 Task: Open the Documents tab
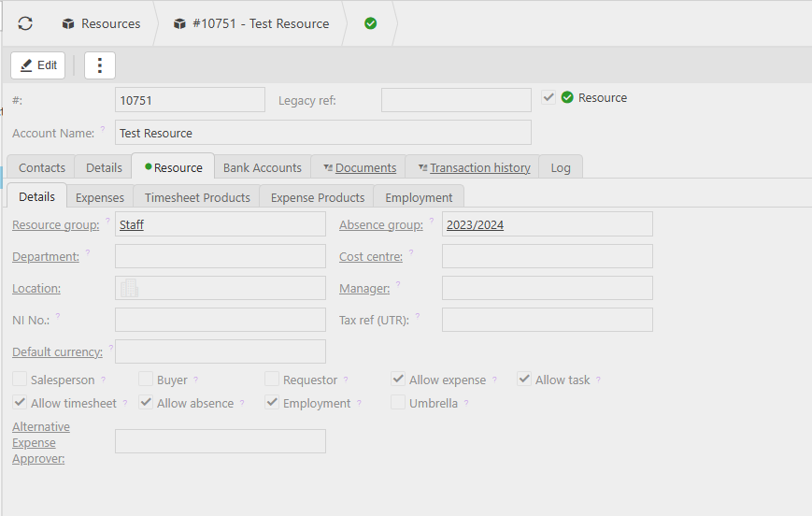coord(360,167)
